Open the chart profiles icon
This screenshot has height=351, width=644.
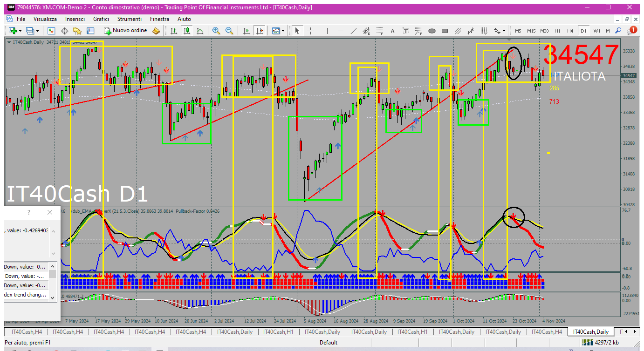[x=31, y=31]
